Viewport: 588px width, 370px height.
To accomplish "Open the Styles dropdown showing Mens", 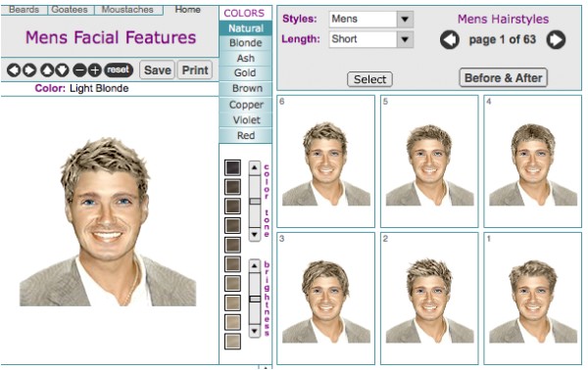I will pos(371,20).
